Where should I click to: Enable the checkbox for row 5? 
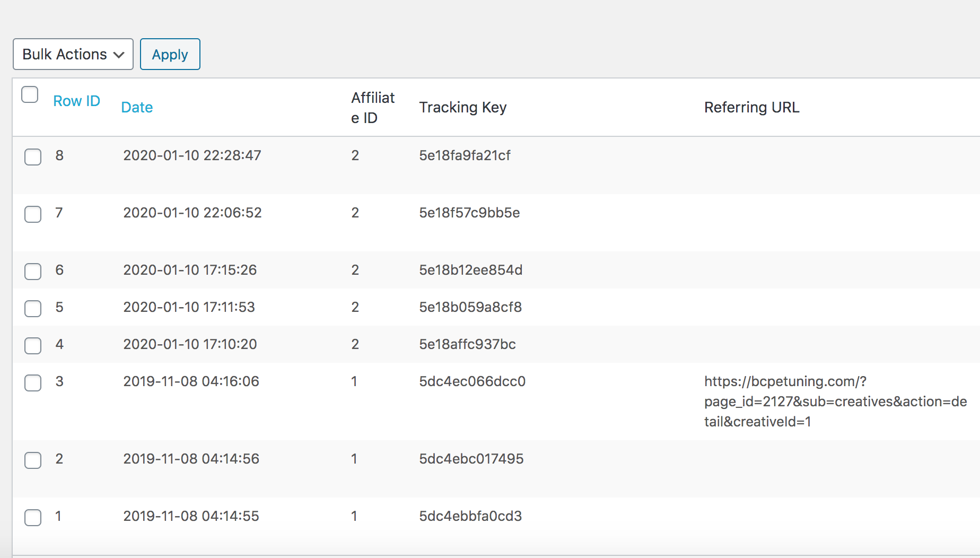(x=33, y=309)
